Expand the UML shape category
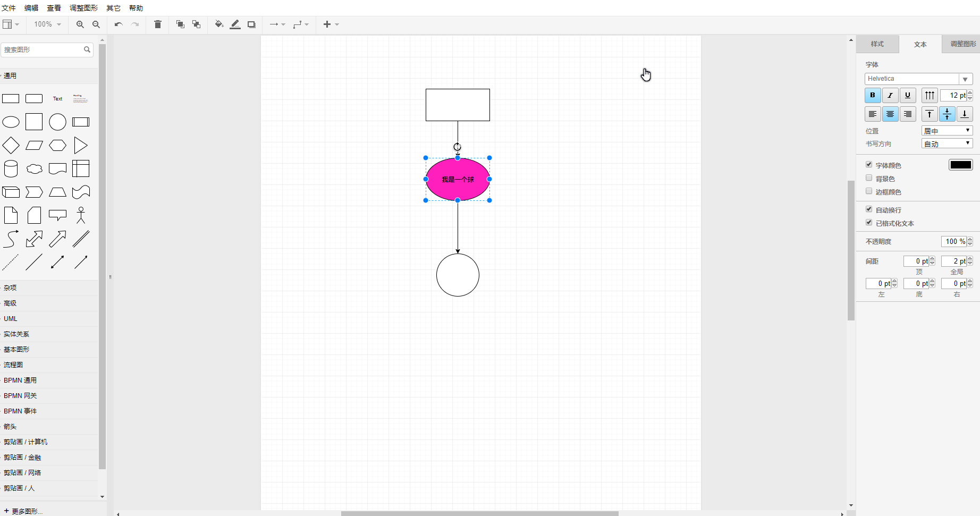Viewport: 980px width, 516px height. tap(49, 319)
